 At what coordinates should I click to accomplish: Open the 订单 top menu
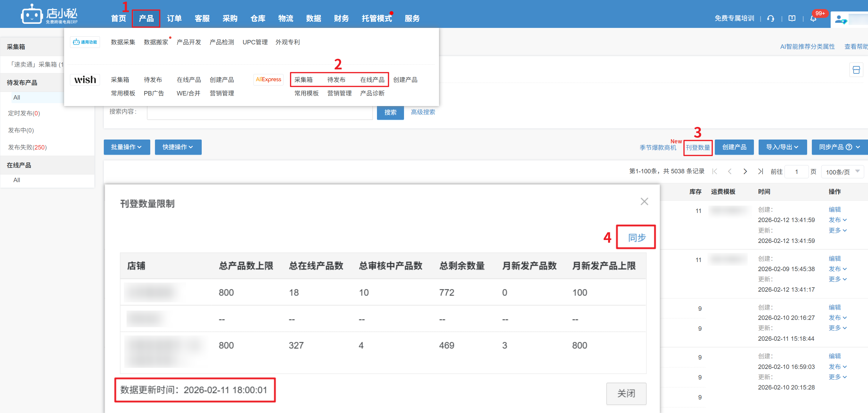click(174, 19)
